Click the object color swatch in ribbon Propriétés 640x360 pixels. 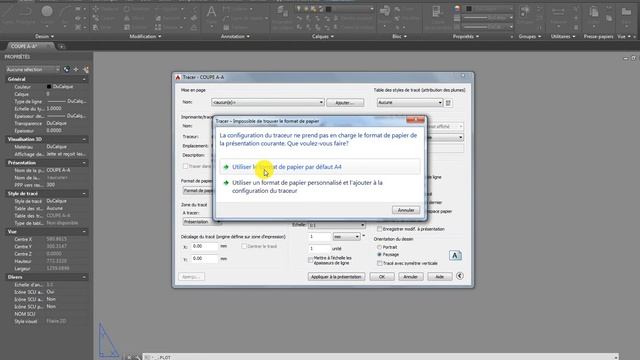[469, 9]
